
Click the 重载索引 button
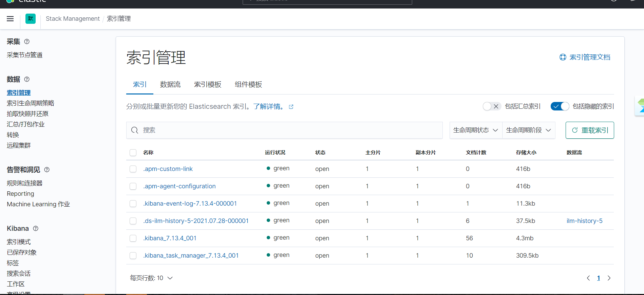[590, 130]
